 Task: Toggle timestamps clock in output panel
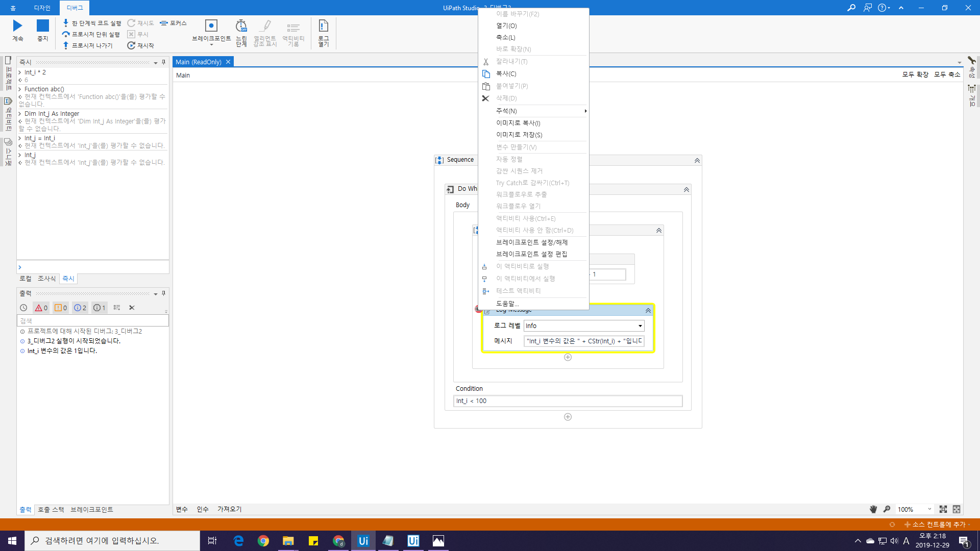click(x=23, y=308)
